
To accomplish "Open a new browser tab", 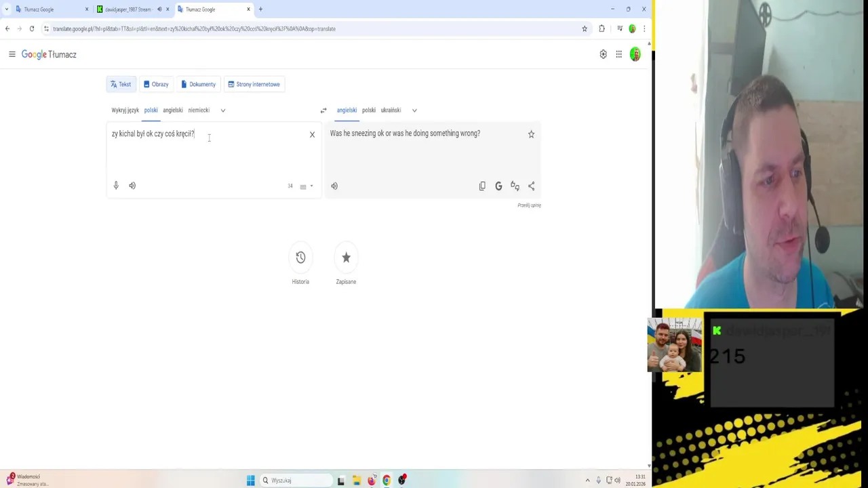I will 260,9.
